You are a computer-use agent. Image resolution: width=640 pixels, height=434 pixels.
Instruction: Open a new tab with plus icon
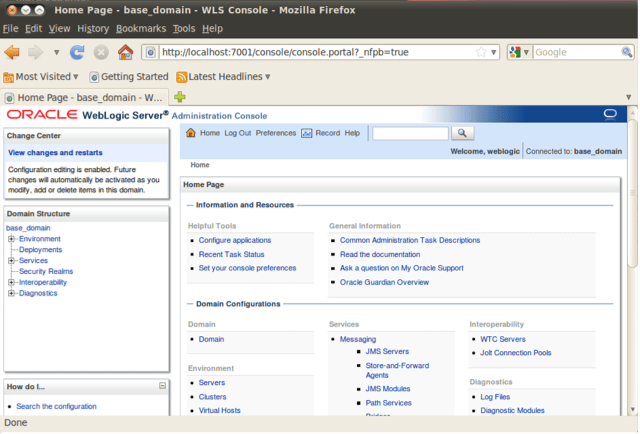(x=180, y=97)
